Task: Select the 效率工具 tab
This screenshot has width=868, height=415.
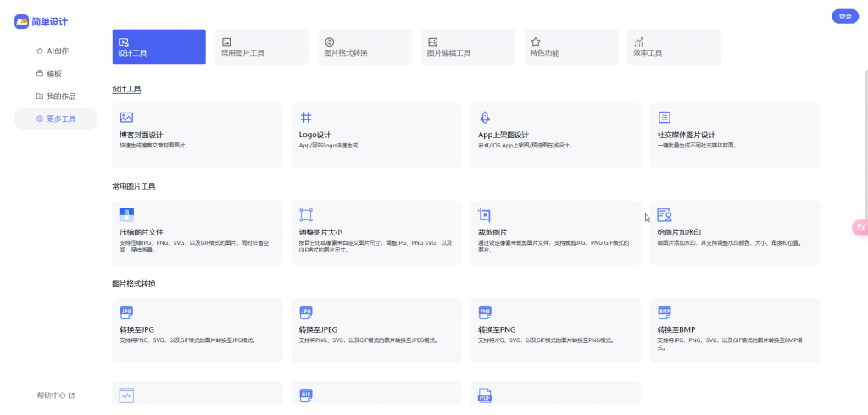Action: (x=674, y=47)
